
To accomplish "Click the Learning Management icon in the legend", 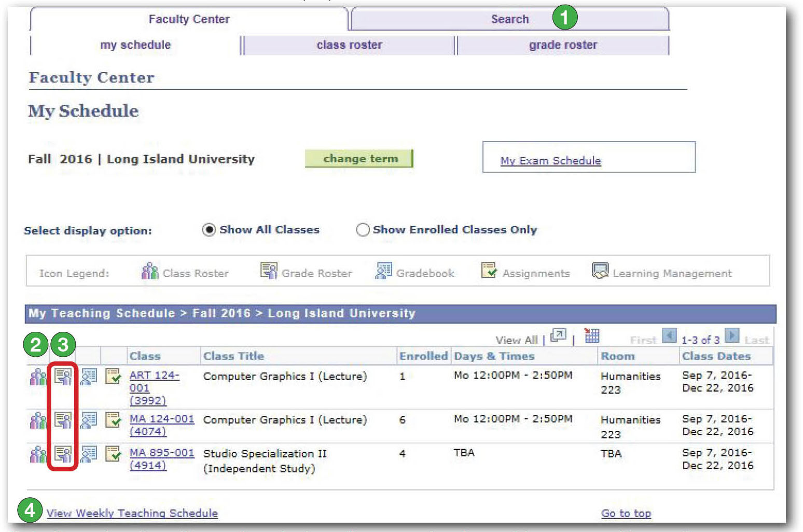I will point(600,270).
